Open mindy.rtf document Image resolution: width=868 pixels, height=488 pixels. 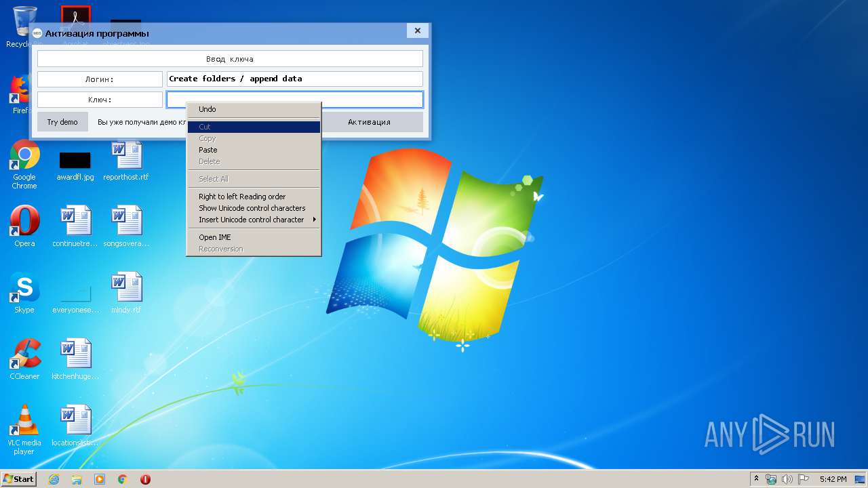pyautogui.click(x=126, y=293)
